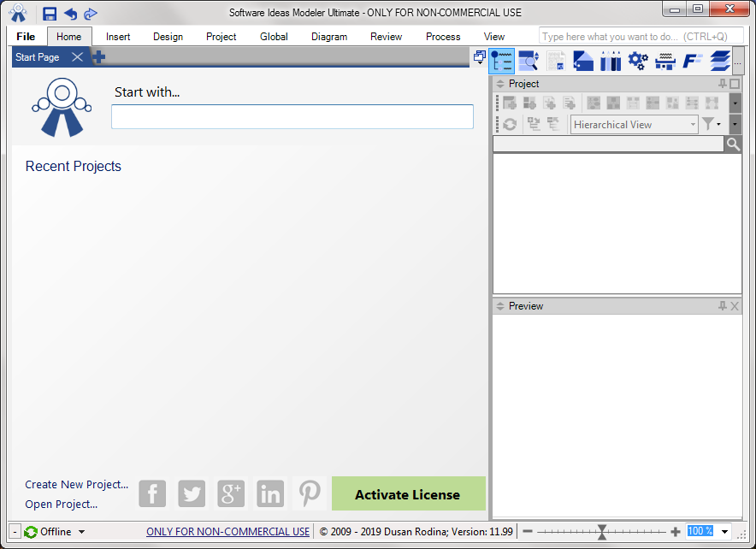Click the layers icon in the right toolbar
Image resolution: width=756 pixels, height=549 pixels.
tap(719, 60)
